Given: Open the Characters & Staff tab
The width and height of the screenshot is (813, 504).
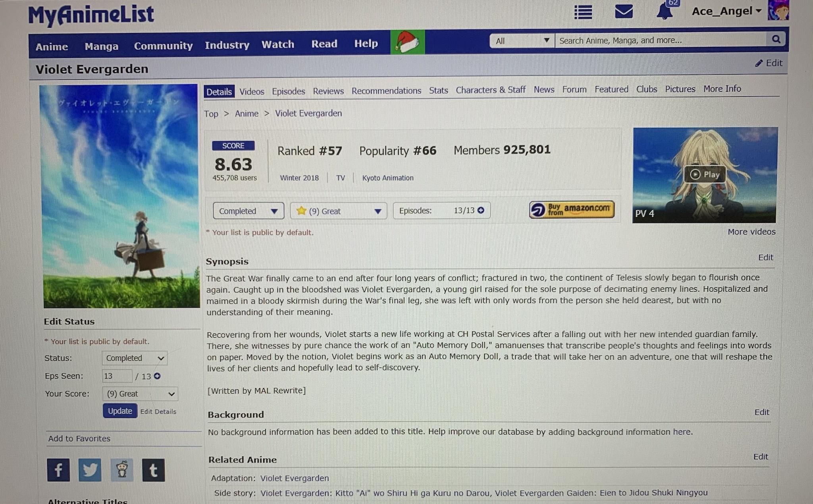Looking at the screenshot, I should coord(491,90).
